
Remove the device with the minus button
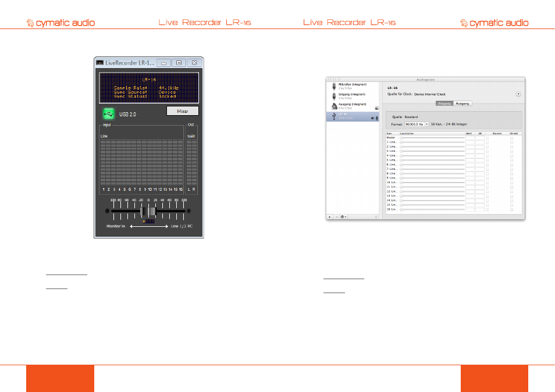pos(337,217)
